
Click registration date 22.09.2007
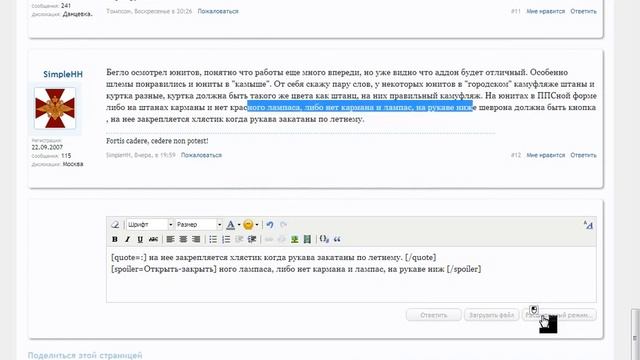click(x=47, y=147)
